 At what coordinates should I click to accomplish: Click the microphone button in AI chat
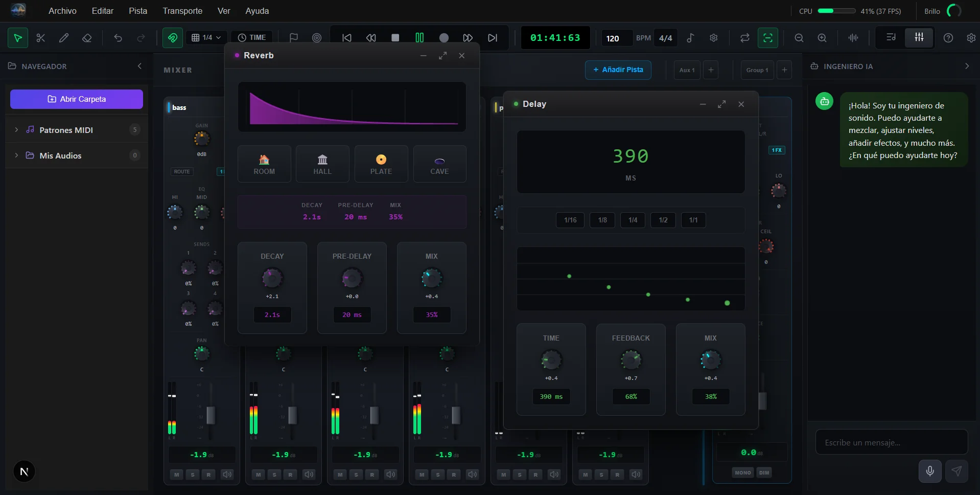coord(929,471)
